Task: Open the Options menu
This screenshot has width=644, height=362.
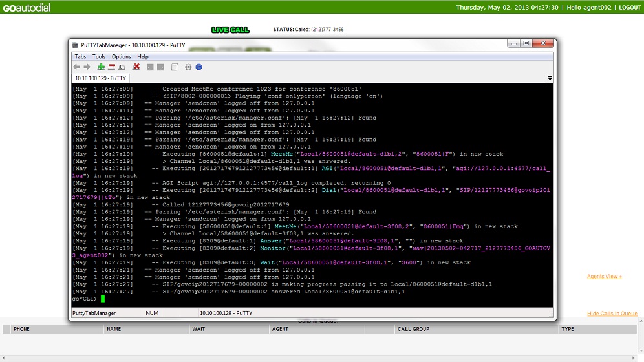Action: tap(121, 57)
